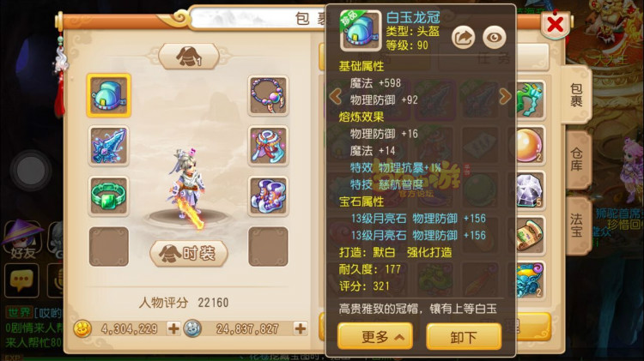Click the 卸下 unequip button

[464, 337]
